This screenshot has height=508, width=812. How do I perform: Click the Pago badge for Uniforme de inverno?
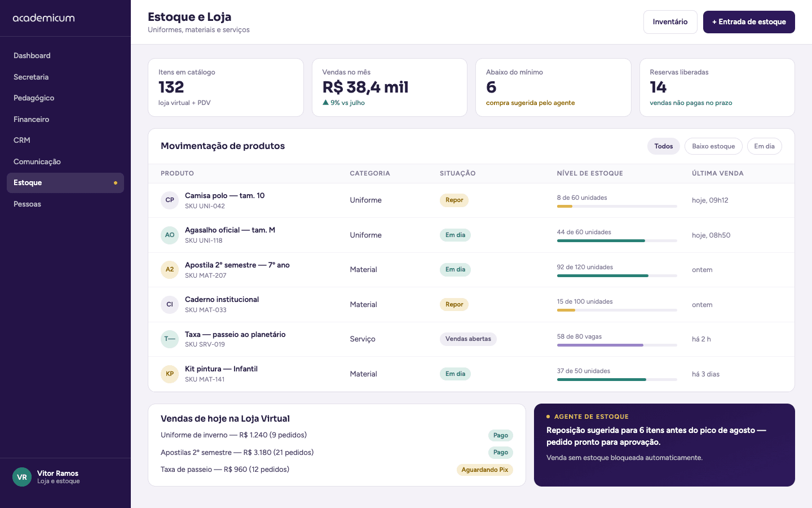point(501,435)
